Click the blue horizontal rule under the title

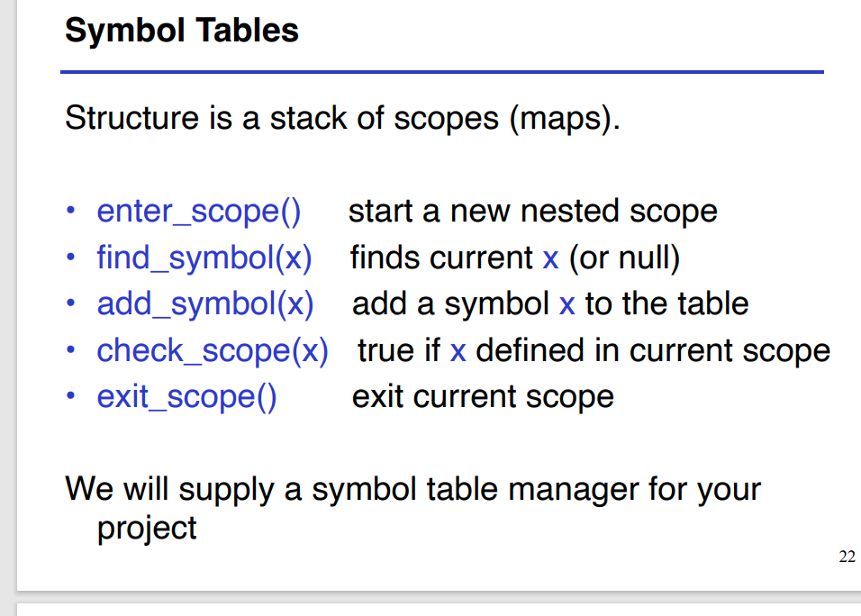tap(441, 72)
